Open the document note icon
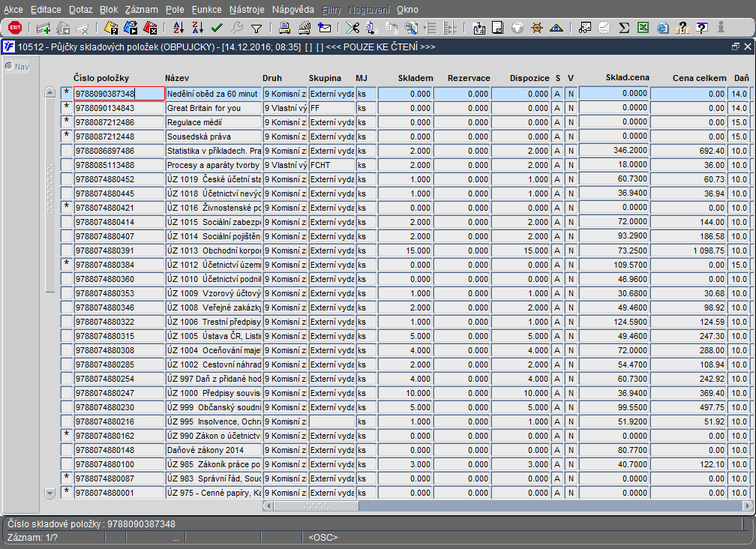The width and height of the screenshot is (756, 549). 497,28
